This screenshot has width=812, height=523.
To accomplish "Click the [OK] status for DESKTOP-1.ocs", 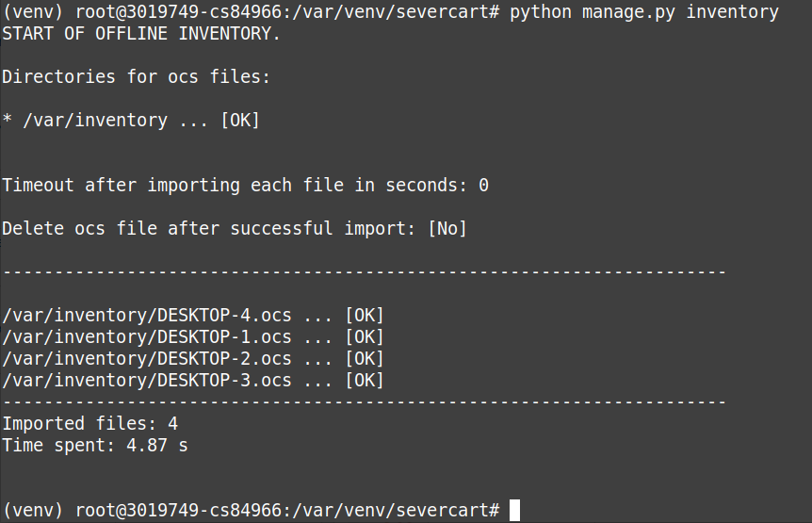I will (365, 337).
